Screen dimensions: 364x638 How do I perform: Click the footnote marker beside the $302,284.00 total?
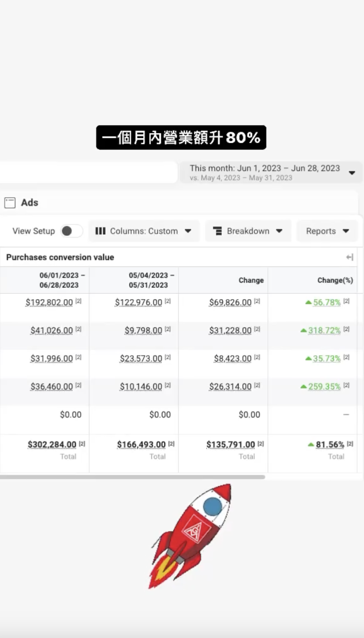click(x=82, y=443)
